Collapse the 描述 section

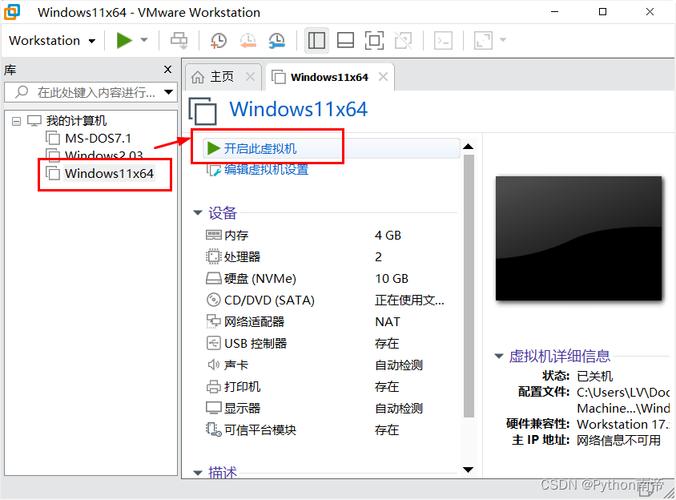(x=197, y=473)
